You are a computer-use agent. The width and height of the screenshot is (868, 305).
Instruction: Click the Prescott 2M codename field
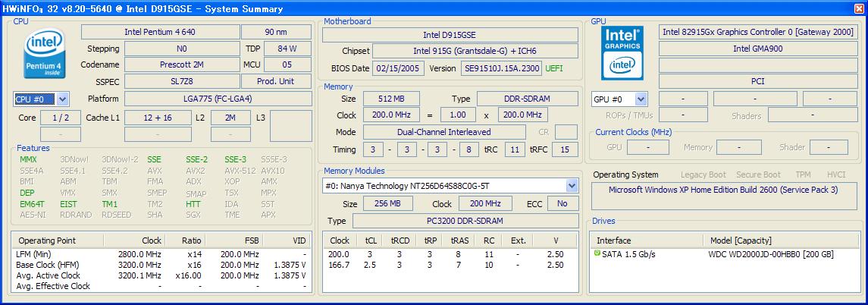pyautogui.click(x=182, y=64)
